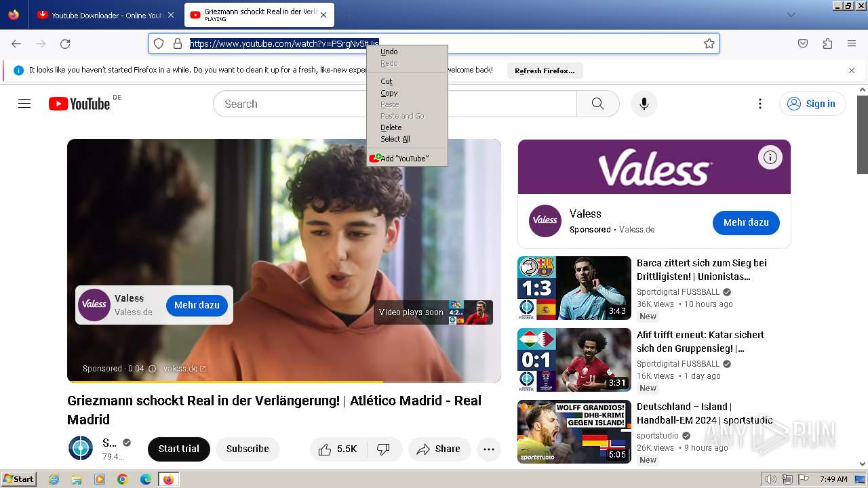868x488 pixels.
Task: Choose Delete from context menu
Action: coord(407,127)
